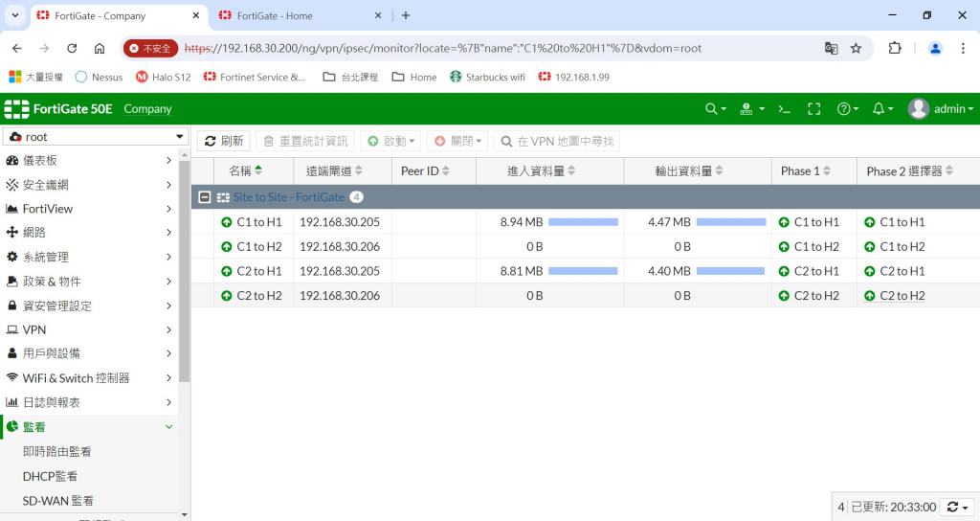Sort table by 遠端閘道 column
The width and height of the screenshot is (980, 521).
(x=334, y=170)
